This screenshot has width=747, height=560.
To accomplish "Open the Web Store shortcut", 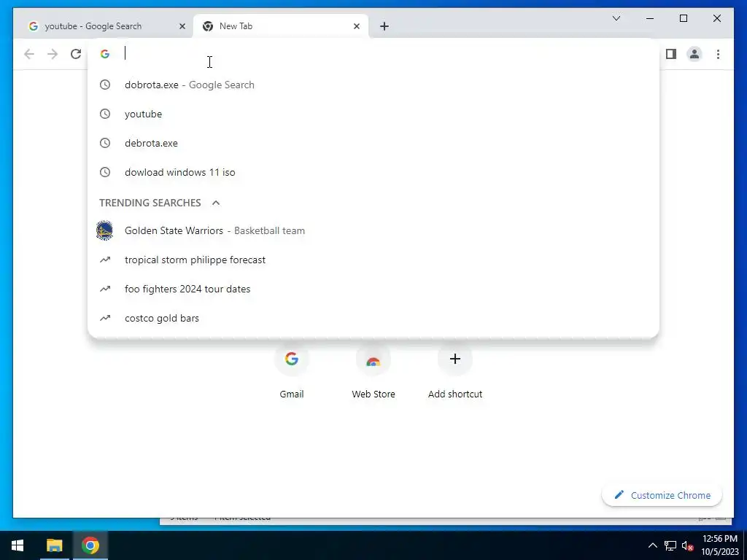I will pos(373,371).
